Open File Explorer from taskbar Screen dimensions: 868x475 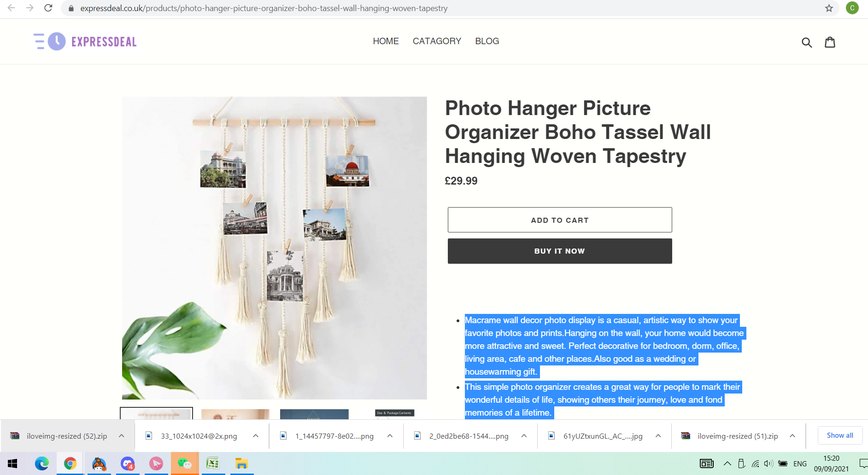pos(241,463)
